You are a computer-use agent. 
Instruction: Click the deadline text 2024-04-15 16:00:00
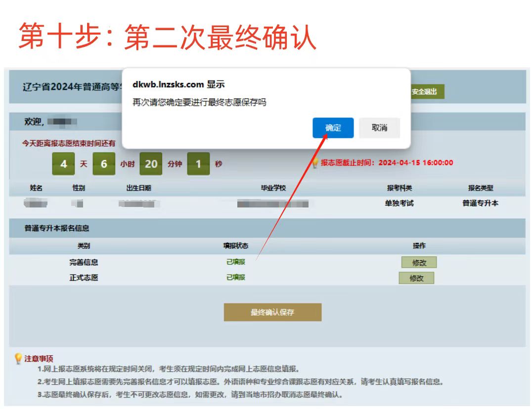coord(415,163)
